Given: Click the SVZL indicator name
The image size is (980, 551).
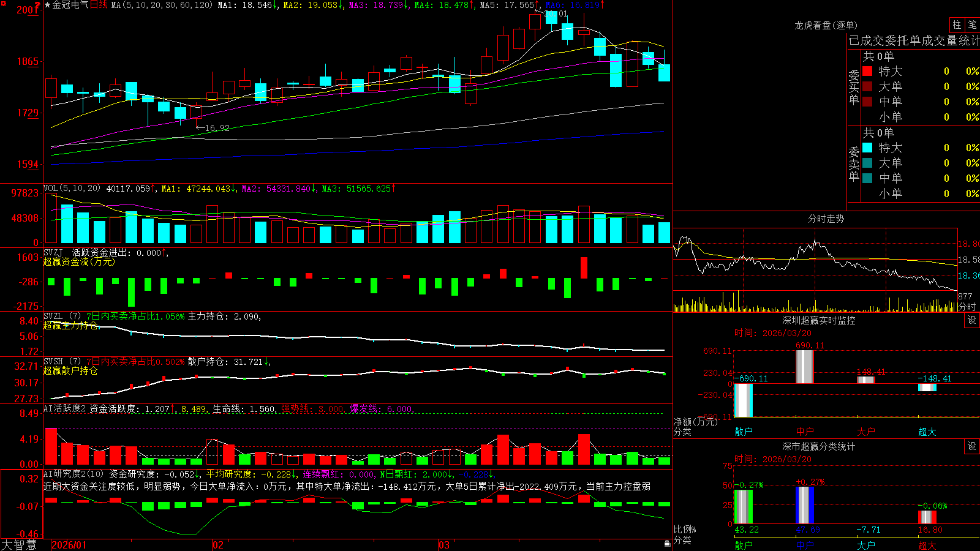Looking at the screenshot, I should point(53,317).
